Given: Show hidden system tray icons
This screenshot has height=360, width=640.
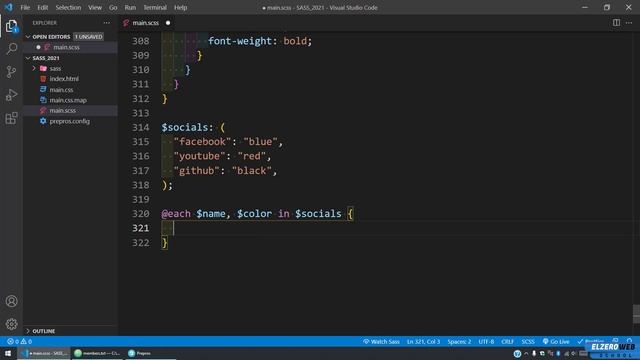Looking at the screenshot, I should click(x=526, y=353).
